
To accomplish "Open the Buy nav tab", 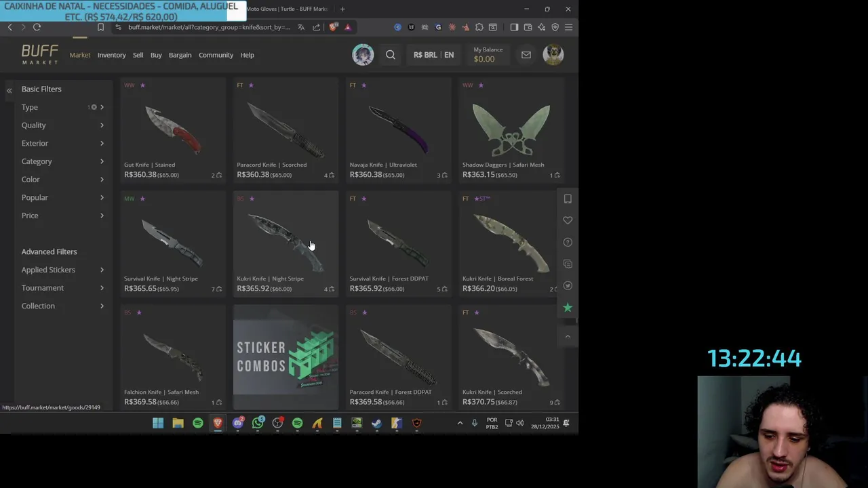I will click(156, 55).
